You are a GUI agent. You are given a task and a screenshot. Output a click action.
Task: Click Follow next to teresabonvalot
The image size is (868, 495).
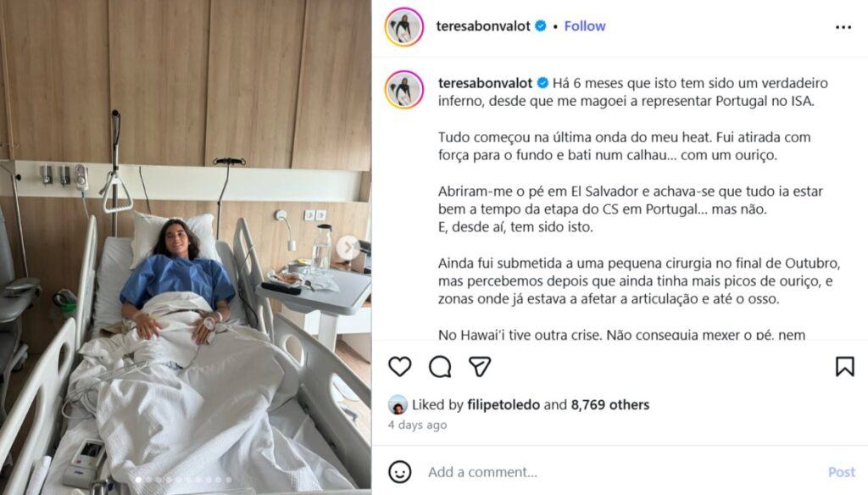[x=585, y=26]
